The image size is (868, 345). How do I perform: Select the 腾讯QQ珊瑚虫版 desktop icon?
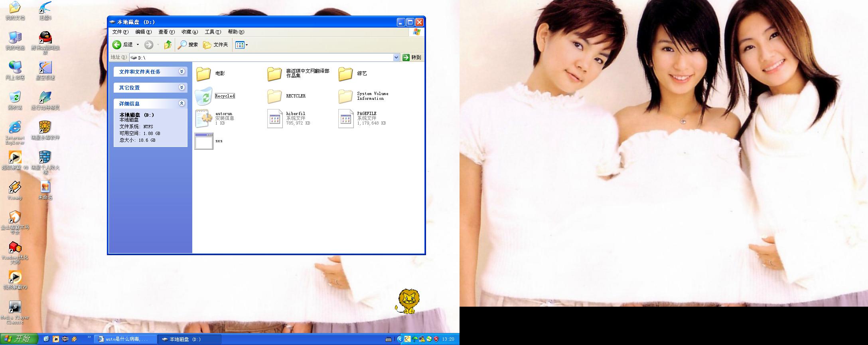pos(45,43)
